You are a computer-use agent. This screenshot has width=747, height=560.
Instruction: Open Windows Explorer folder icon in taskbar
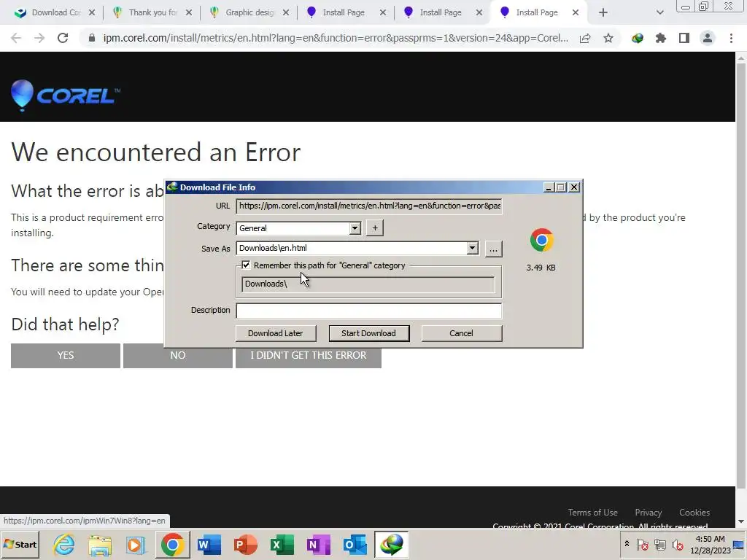99,544
